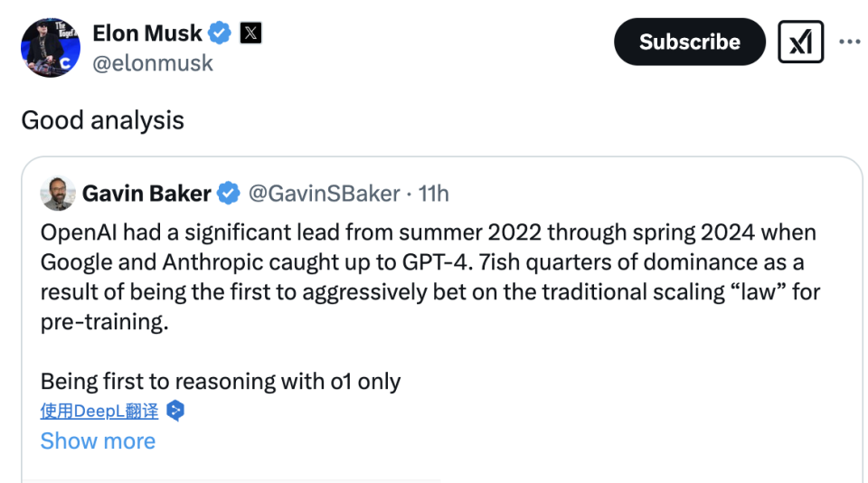
Task: Click Gavin Baker's verified checkmark badge
Action: [228, 194]
